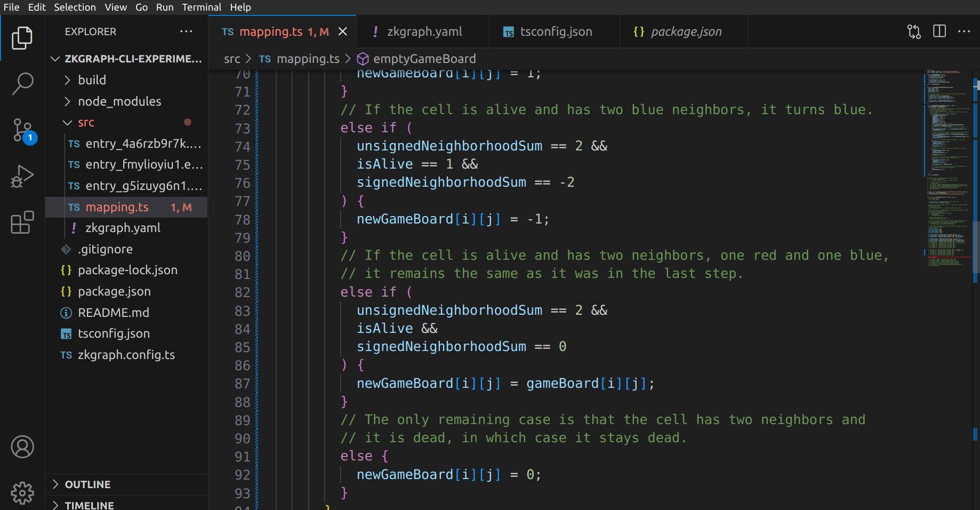The width and height of the screenshot is (980, 510).
Task: Open Source Control view with badge
Action: click(23, 131)
